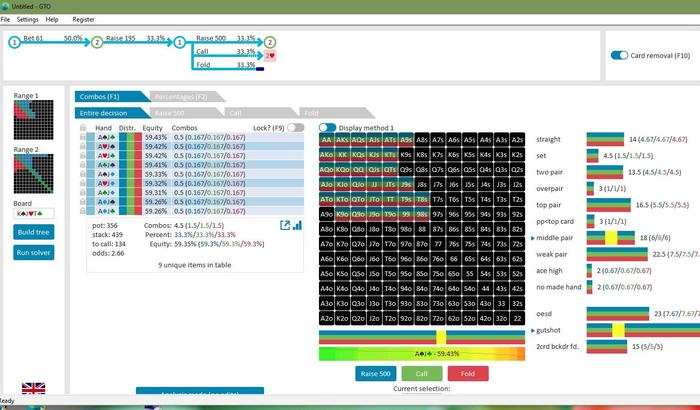Select the Call tab in decision tab row
This screenshot has width=700, height=410.
tap(261, 113)
